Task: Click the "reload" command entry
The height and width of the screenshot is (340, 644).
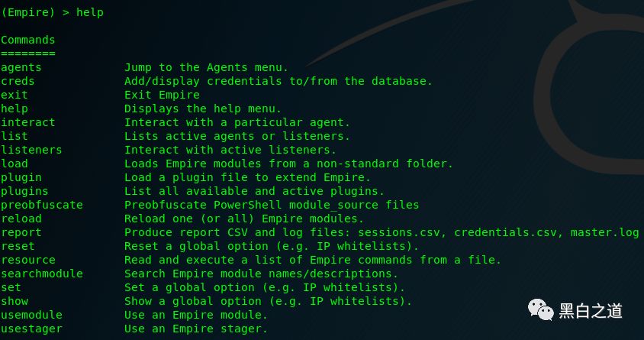Action: tap(21, 219)
